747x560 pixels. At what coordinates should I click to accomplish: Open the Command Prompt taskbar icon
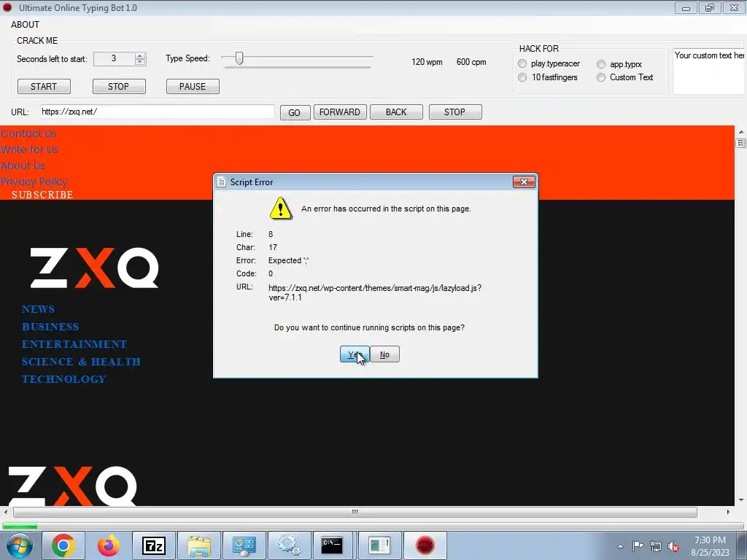click(x=332, y=545)
